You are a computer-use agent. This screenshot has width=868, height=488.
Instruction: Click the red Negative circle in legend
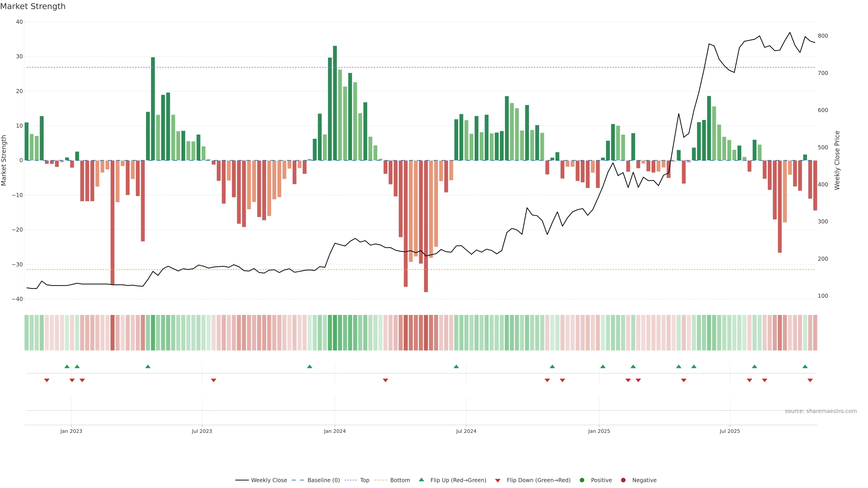click(x=623, y=480)
